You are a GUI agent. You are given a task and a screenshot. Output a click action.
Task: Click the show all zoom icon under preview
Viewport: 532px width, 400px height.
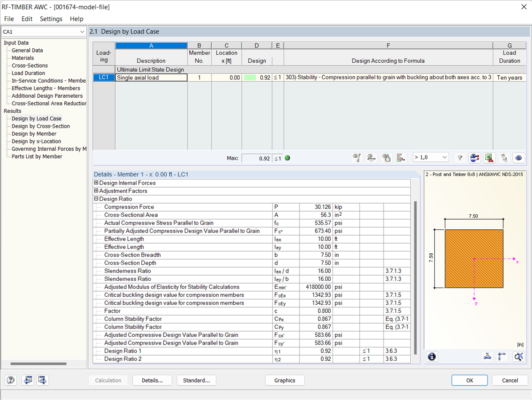tap(518, 356)
